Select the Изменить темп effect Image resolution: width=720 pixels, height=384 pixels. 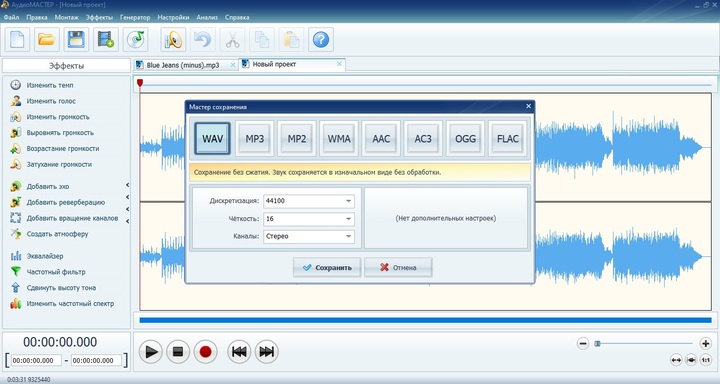point(42,85)
